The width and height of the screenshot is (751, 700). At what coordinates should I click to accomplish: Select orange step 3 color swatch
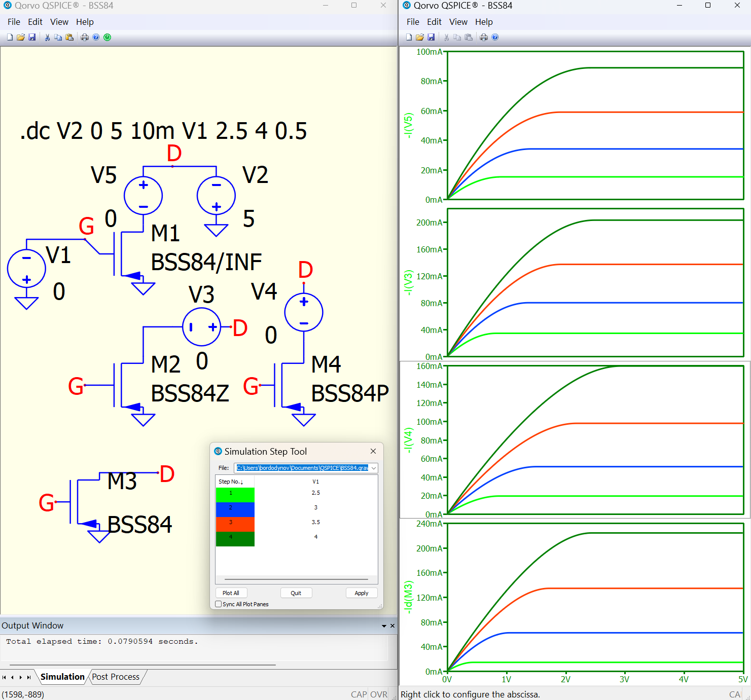coord(235,524)
